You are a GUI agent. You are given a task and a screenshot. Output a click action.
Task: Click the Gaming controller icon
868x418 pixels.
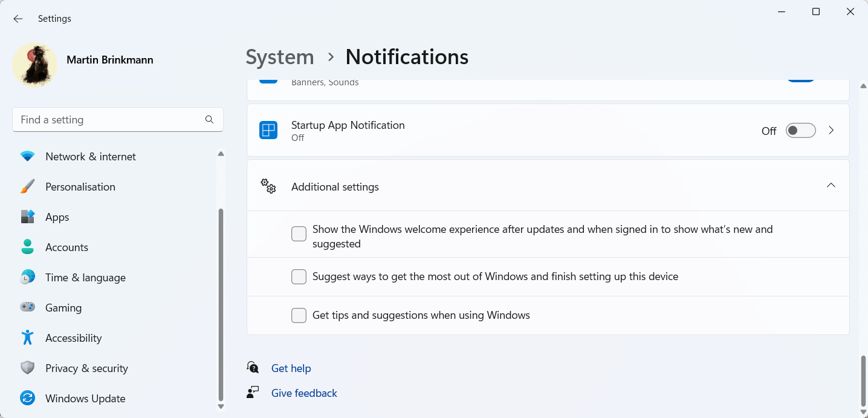click(x=28, y=307)
